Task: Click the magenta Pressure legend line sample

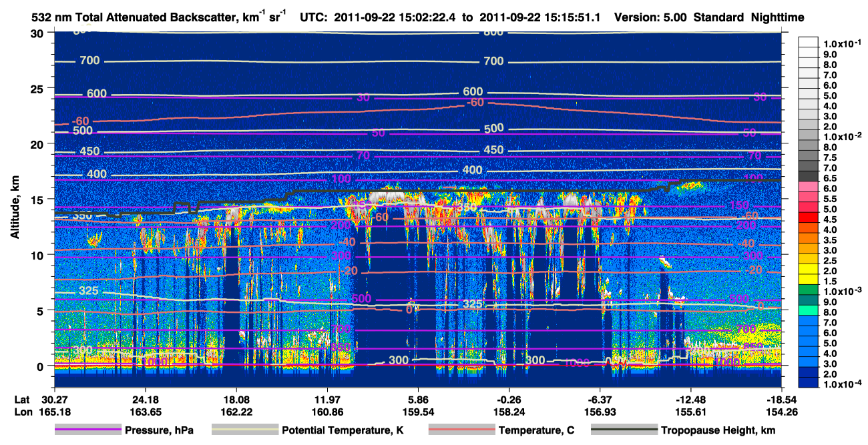Action: coord(89,430)
